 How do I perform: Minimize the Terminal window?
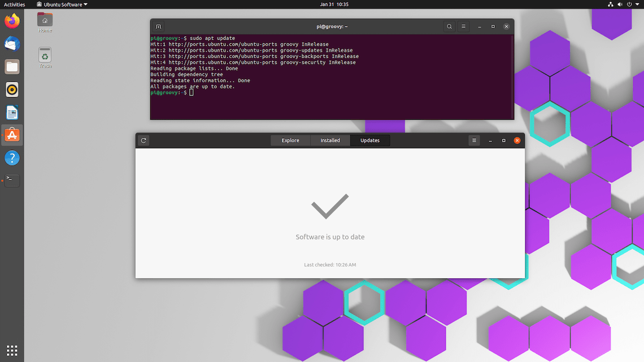tap(479, 27)
